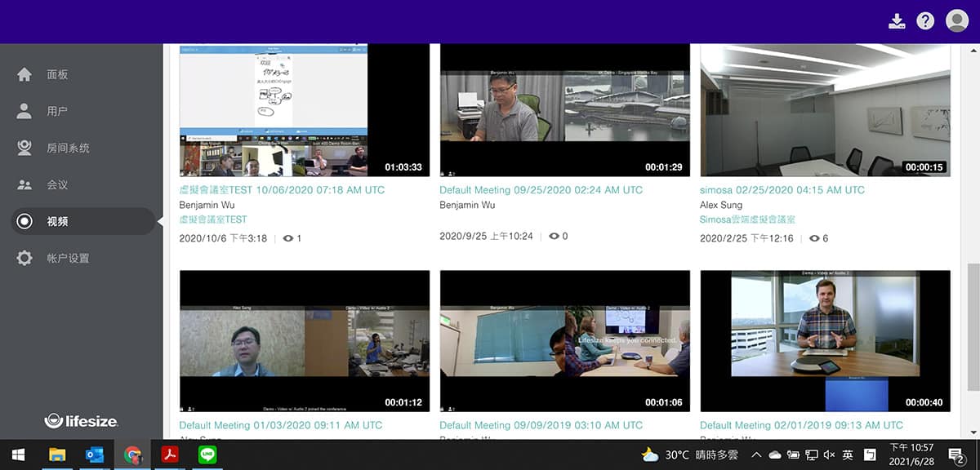Open title link 虛擬會議室TEST 10/06/2020 07:18 AM UTC
Viewport: 980px width, 470px height.
click(282, 190)
